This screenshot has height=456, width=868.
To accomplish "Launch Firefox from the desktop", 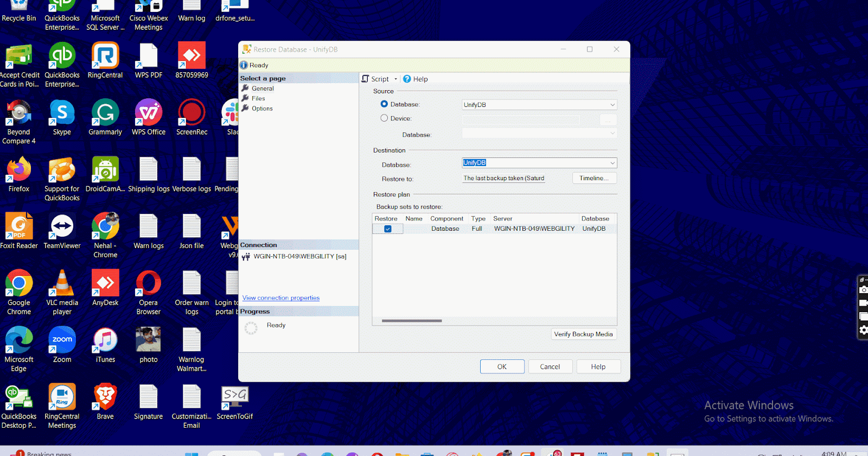I will tap(19, 175).
